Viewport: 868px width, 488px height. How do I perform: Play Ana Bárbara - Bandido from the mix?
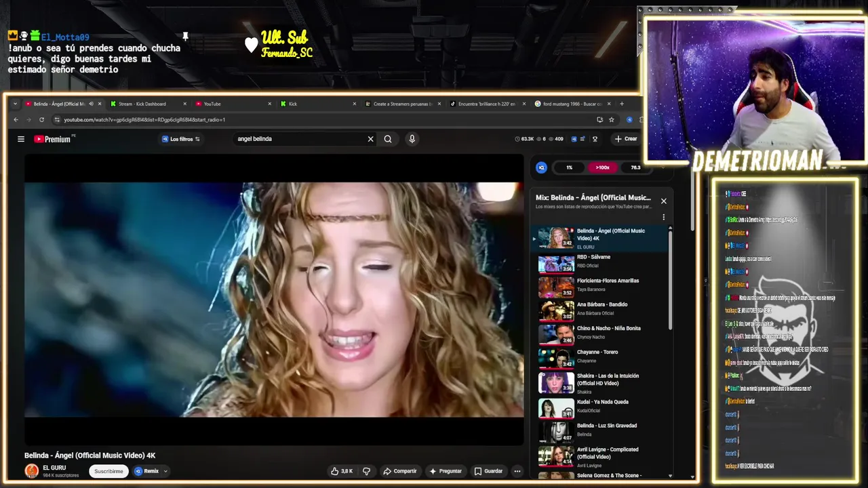pyautogui.click(x=600, y=310)
